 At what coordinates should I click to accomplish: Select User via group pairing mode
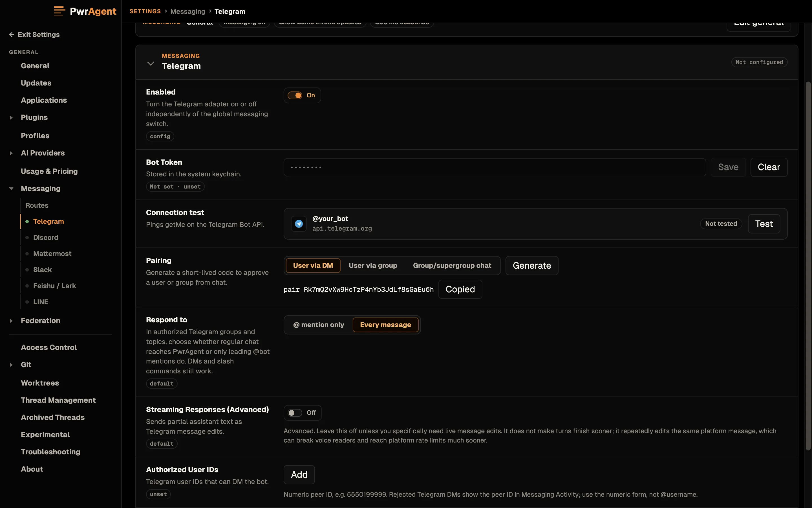coord(373,265)
